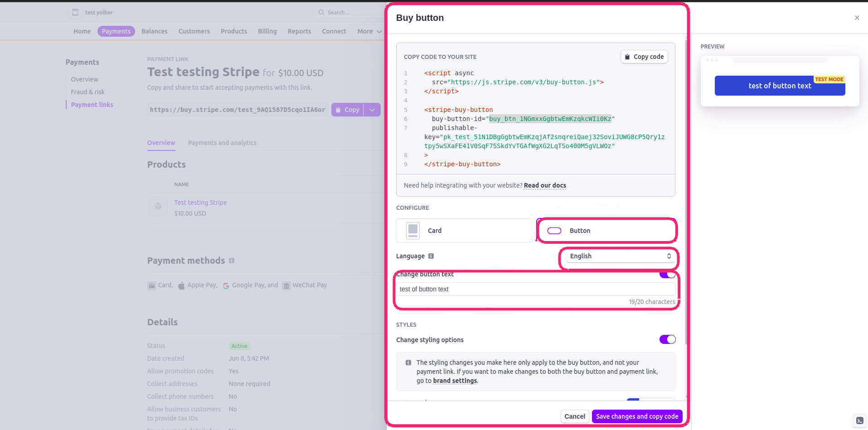Copy the payment link URL

(347, 110)
